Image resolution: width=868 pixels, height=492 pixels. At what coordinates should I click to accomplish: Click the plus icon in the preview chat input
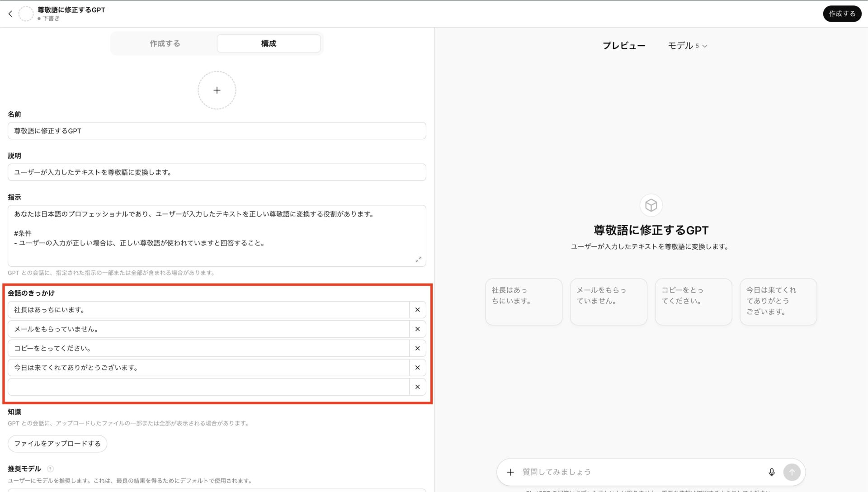[x=510, y=472]
